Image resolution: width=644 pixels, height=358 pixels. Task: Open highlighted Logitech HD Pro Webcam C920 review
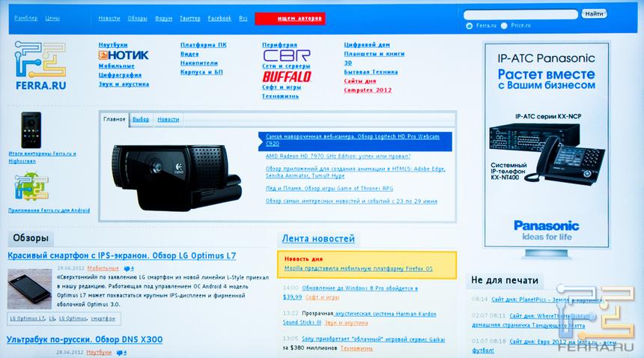tap(353, 140)
